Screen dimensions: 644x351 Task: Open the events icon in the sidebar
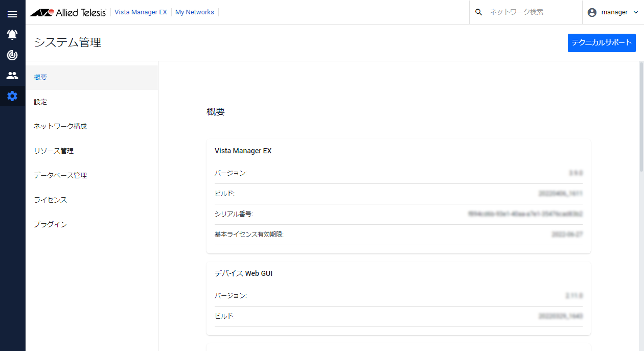(x=12, y=55)
